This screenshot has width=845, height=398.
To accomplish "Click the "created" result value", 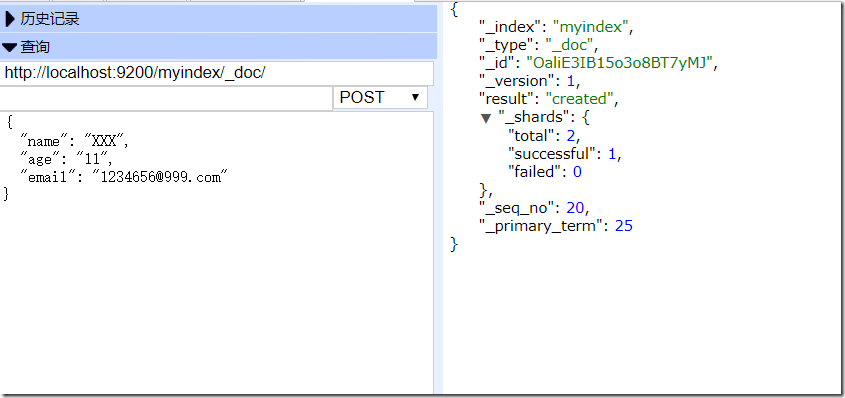I will point(579,99).
